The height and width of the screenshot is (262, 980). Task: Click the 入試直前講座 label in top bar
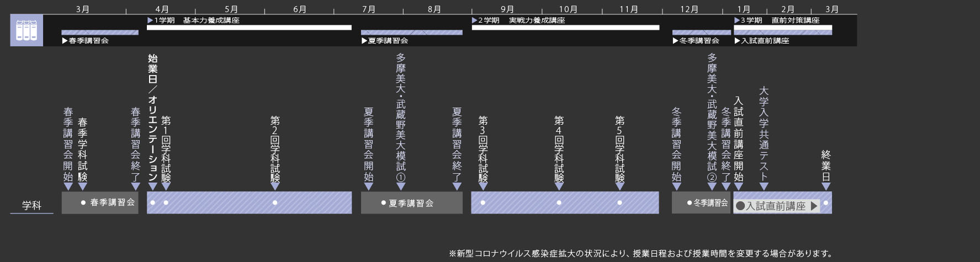(x=762, y=41)
